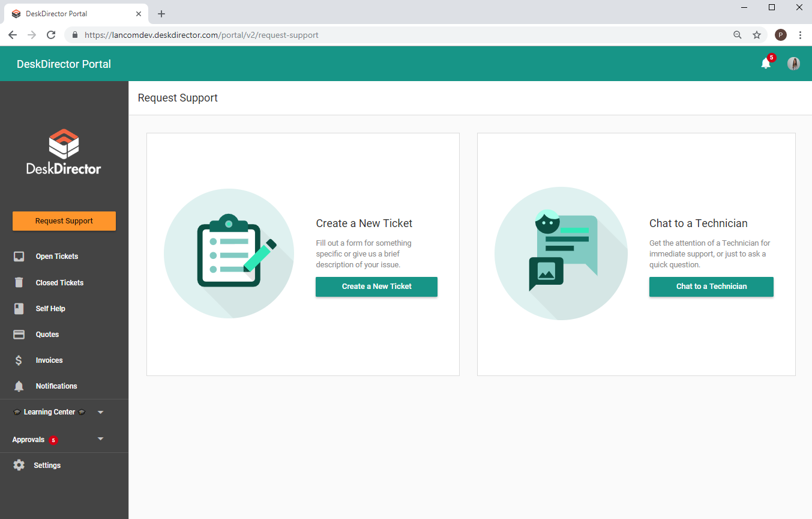Click the Create a New Ticket button
812x519 pixels.
pos(376,287)
